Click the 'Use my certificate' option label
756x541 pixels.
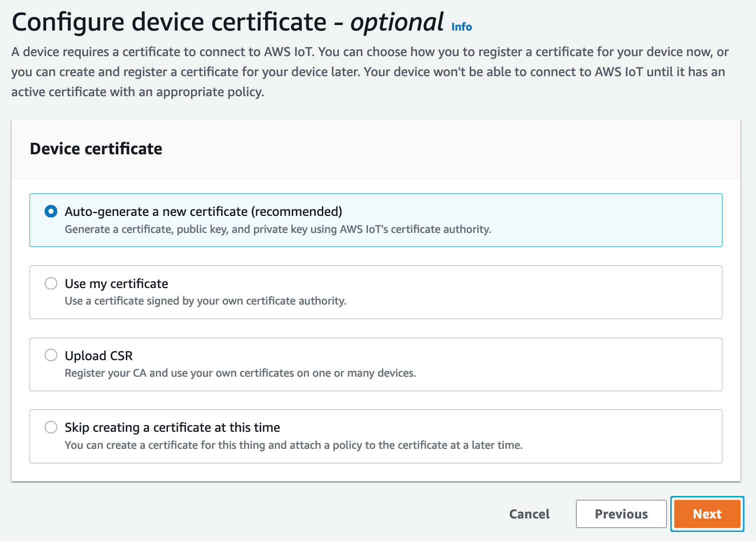pos(116,284)
